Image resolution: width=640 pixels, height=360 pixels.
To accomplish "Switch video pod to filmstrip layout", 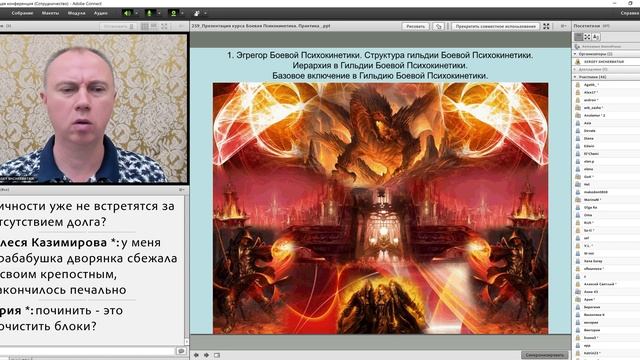I will click(x=154, y=26).
